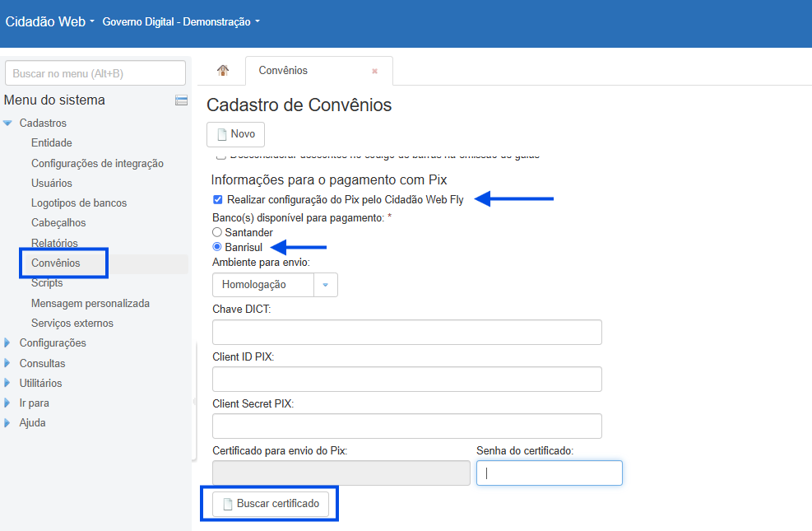Image resolution: width=812 pixels, height=531 pixels.
Task: Open Logotipos de bancos menu item
Action: point(79,203)
